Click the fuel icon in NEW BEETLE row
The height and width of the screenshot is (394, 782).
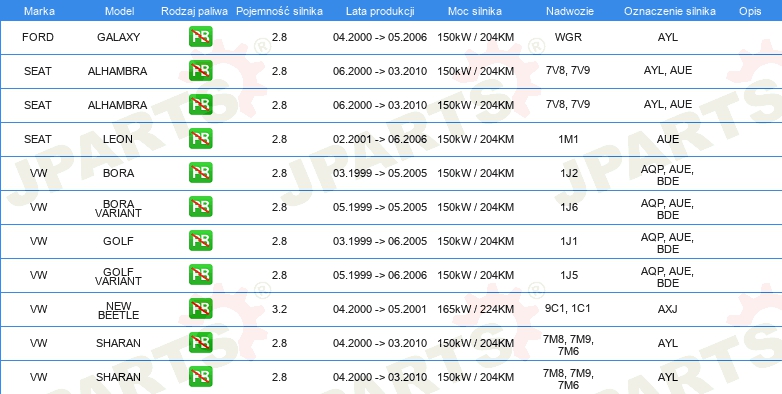click(200, 309)
